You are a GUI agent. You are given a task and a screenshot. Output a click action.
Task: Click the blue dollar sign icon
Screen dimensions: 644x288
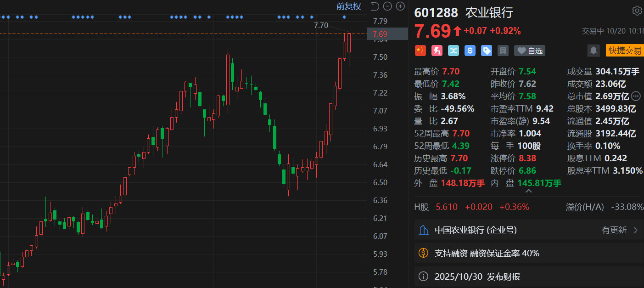470,51
